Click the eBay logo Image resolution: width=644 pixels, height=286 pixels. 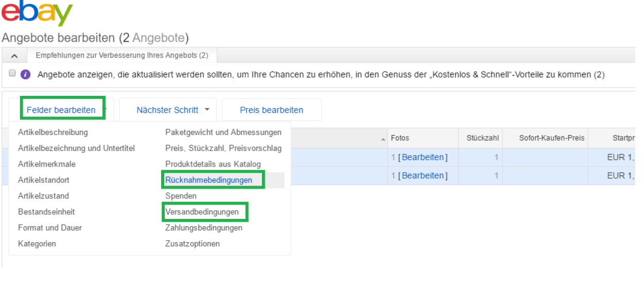pos(37,14)
